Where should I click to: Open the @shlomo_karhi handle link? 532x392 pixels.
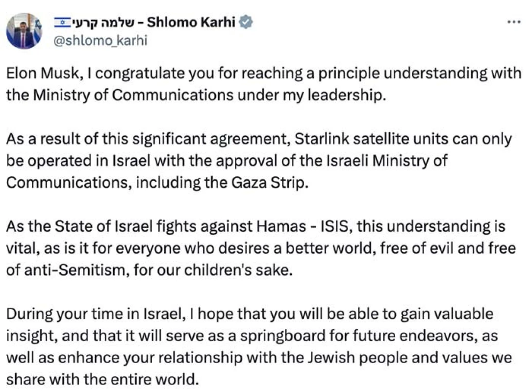coord(100,40)
